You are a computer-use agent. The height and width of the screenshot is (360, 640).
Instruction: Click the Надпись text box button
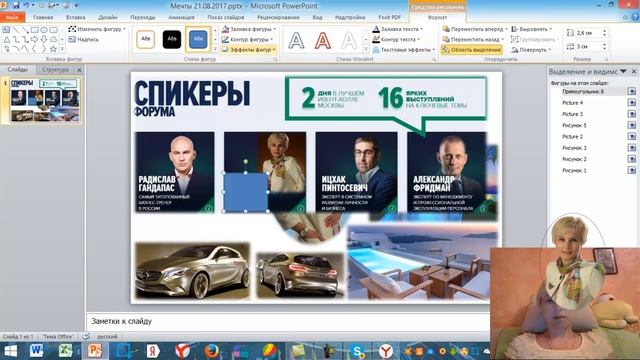[84, 40]
